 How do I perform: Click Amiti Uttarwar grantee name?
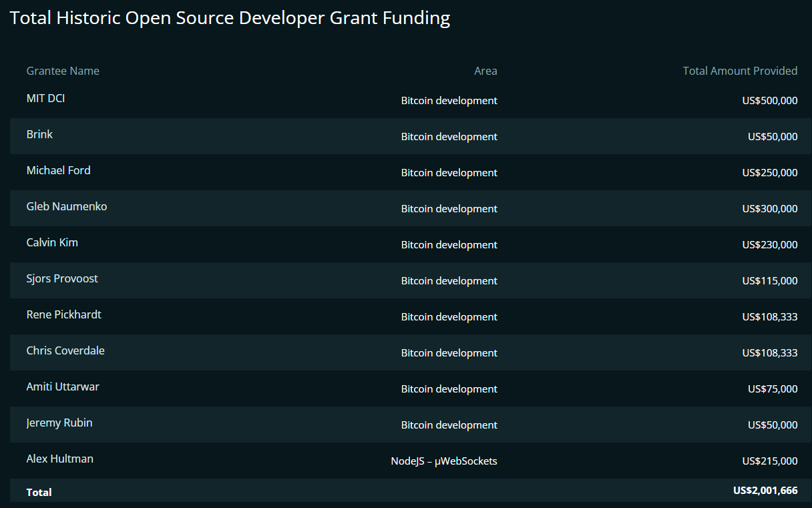point(63,387)
